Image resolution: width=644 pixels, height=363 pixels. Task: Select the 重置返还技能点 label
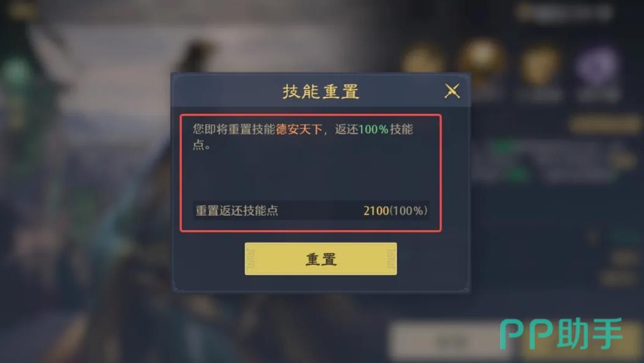pos(237,210)
